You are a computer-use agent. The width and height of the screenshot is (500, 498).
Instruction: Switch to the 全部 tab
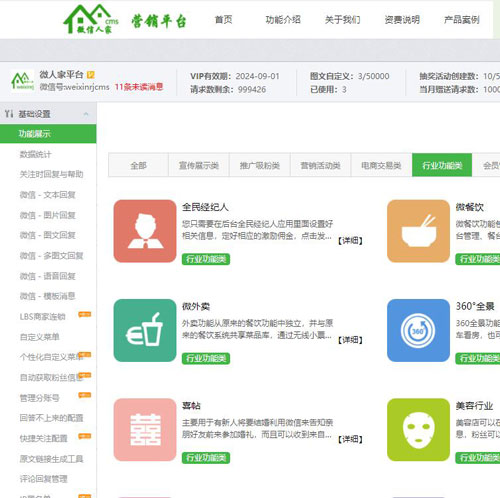(x=138, y=165)
